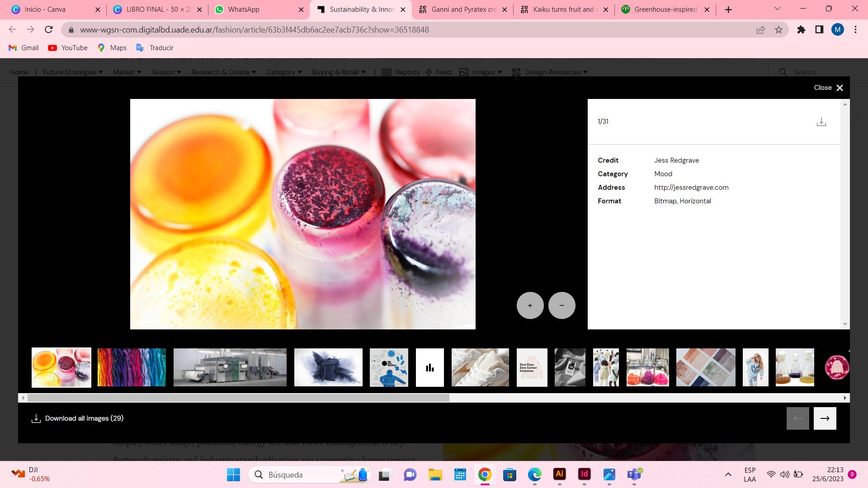Screen dimensions: 868x488
Task: Go to next image with right arrow
Action: (825, 418)
